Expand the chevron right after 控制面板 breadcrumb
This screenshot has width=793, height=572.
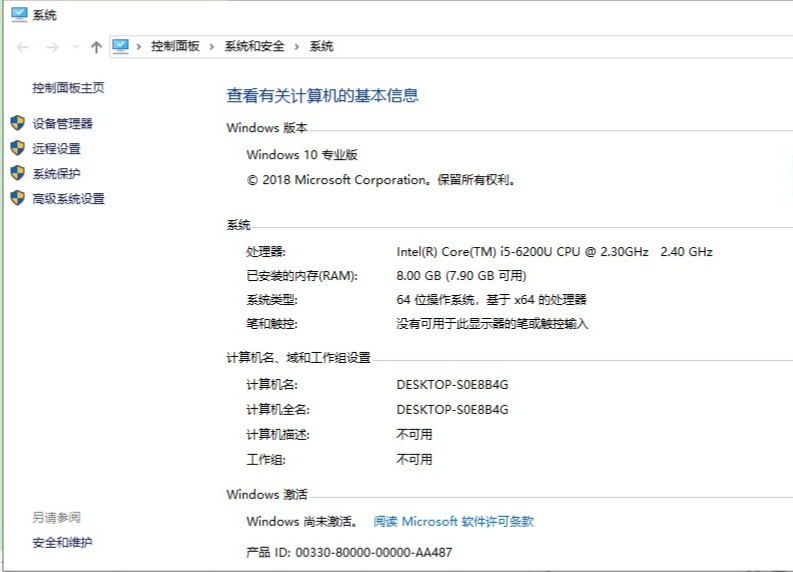tap(212, 47)
